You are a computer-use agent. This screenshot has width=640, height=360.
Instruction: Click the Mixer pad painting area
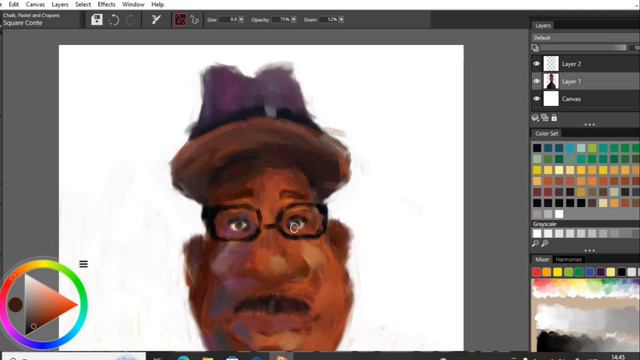coord(585,315)
